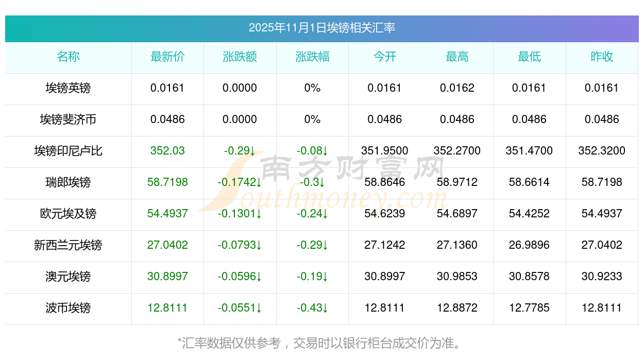
Task: Select the 今开 column header
Action: pyautogui.click(x=385, y=57)
